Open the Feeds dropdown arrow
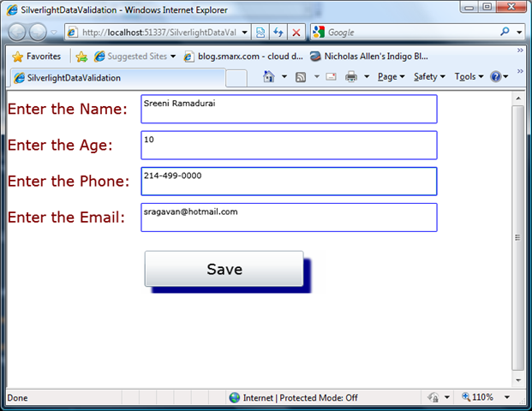The image size is (532, 411). [x=317, y=77]
